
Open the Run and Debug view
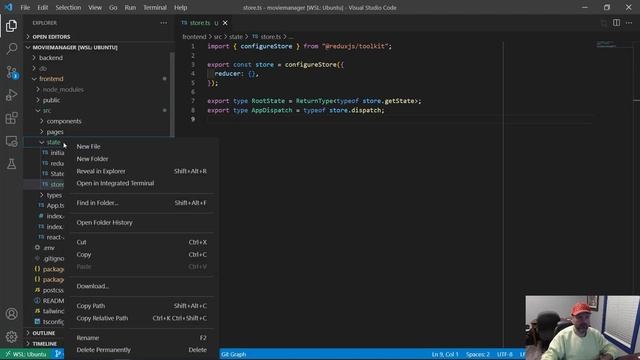[11, 95]
